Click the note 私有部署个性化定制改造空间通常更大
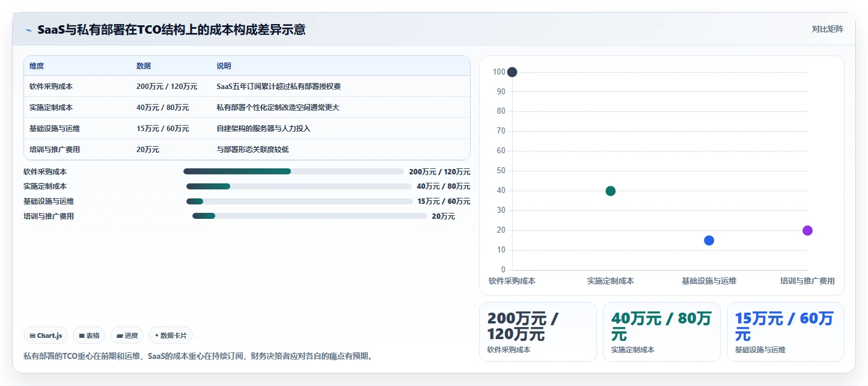Viewport: 868px width, 386px height. (278, 108)
